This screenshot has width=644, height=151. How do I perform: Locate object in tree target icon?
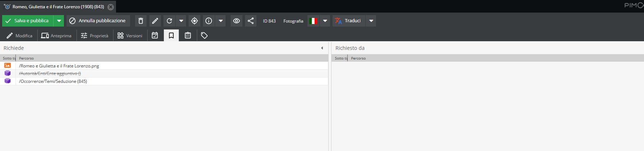tap(195, 21)
